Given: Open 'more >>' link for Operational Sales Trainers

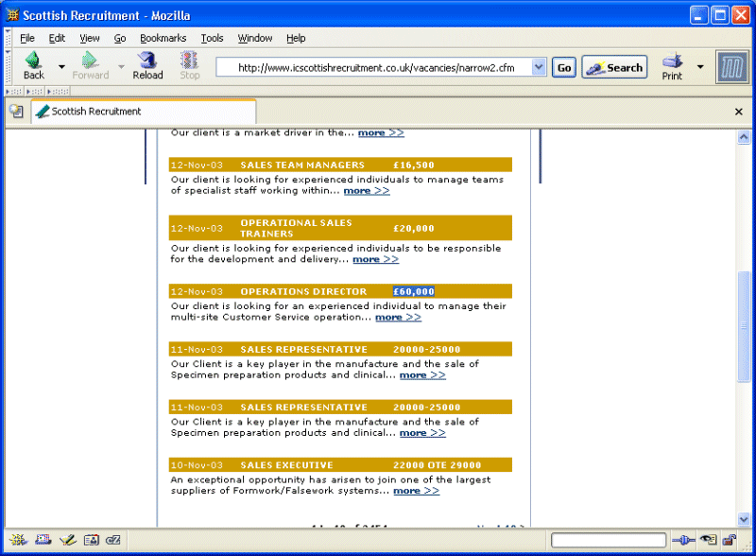Looking at the screenshot, I should [x=375, y=259].
